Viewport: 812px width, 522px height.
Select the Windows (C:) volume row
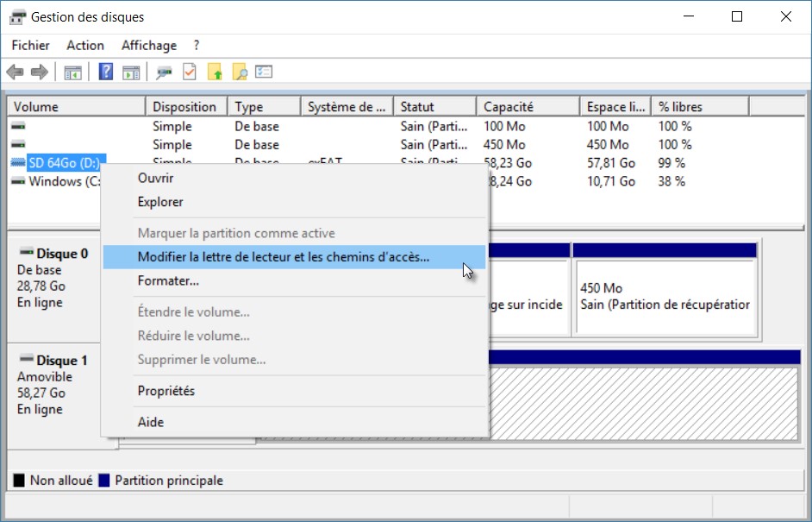[x=60, y=181]
